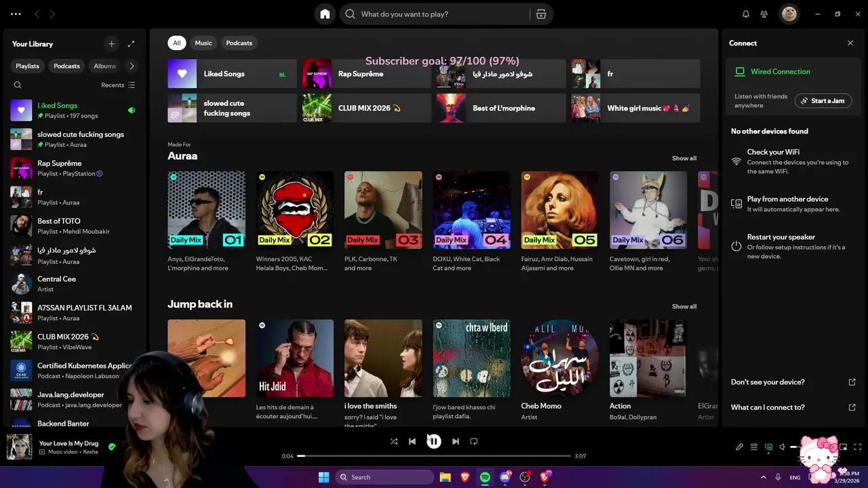Open Best of TOTO playlist in library
The image size is (868, 488).
75,226
